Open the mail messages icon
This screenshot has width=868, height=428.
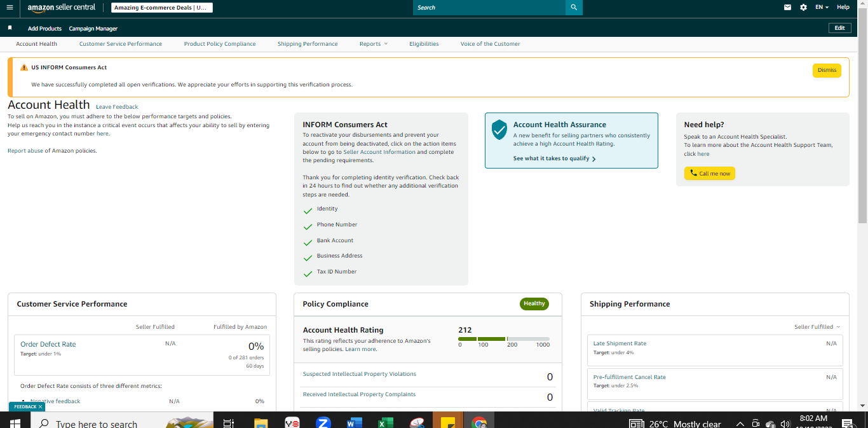(x=788, y=8)
